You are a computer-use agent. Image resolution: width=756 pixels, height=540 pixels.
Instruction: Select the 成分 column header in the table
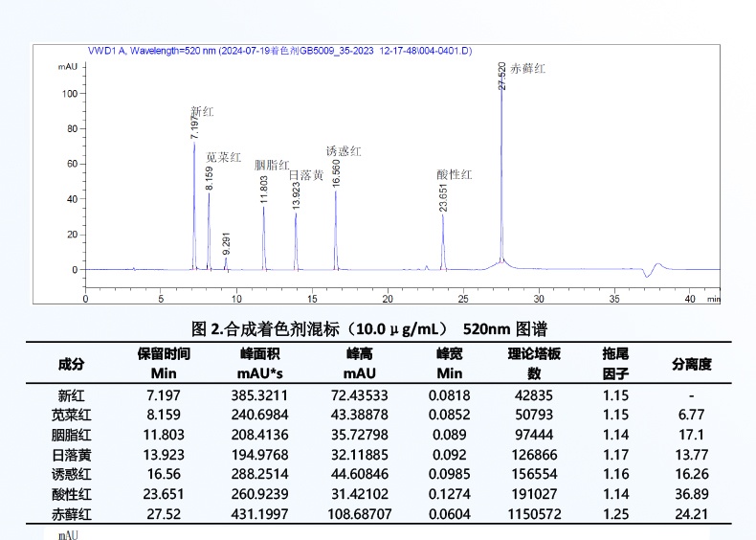coord(72,364)
